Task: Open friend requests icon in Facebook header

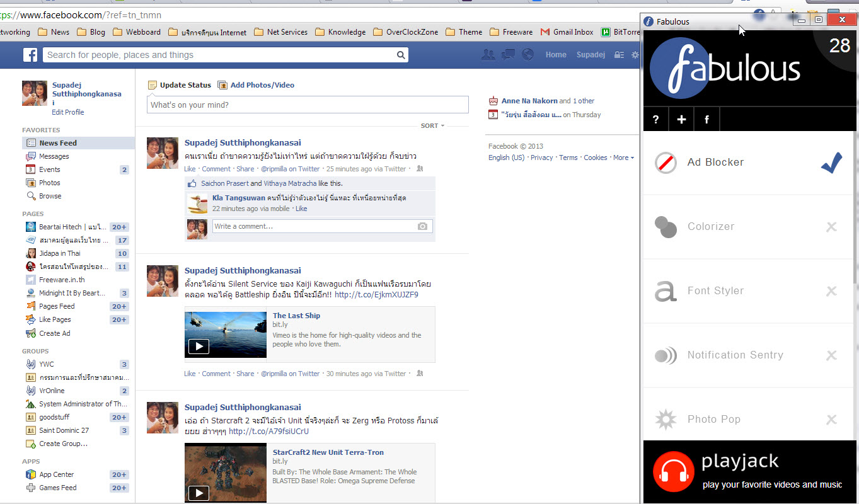Action: 488,55
